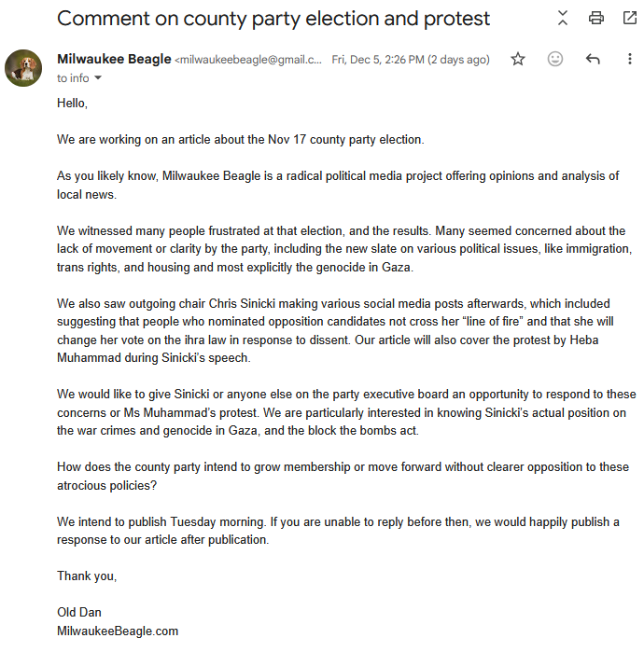This screenshot has width=644, height=652.
Task: Expand the 'to info' recipient details arrow
Action: click(x=98, y=77)
